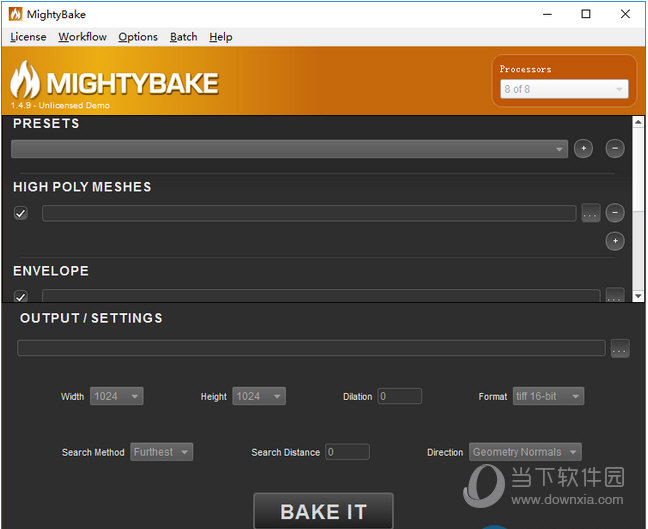Open the Direction Geometry Normals dropdown

click(x=525, y=452)
